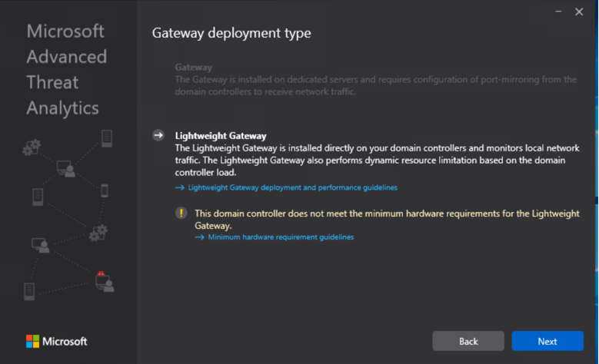Image resolution: width=599 pixels, height=364 pixels.
Task: Click the Microsoft four-square logo
Action: tap(32, 341)
